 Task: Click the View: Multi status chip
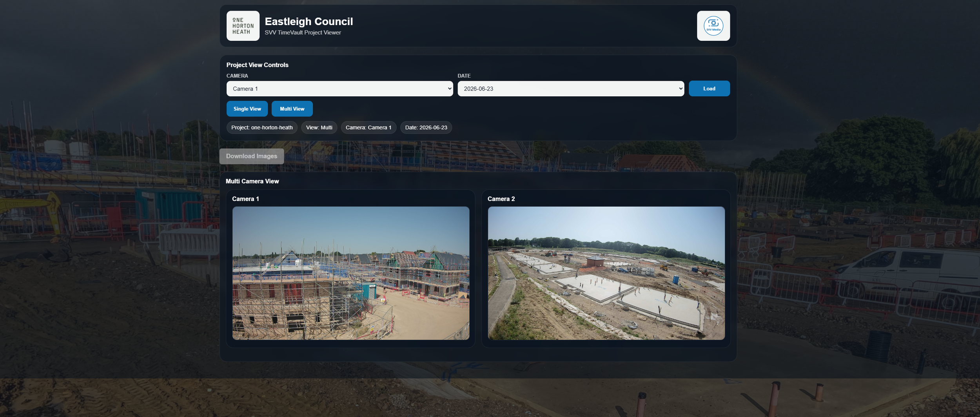pos(319,127)
